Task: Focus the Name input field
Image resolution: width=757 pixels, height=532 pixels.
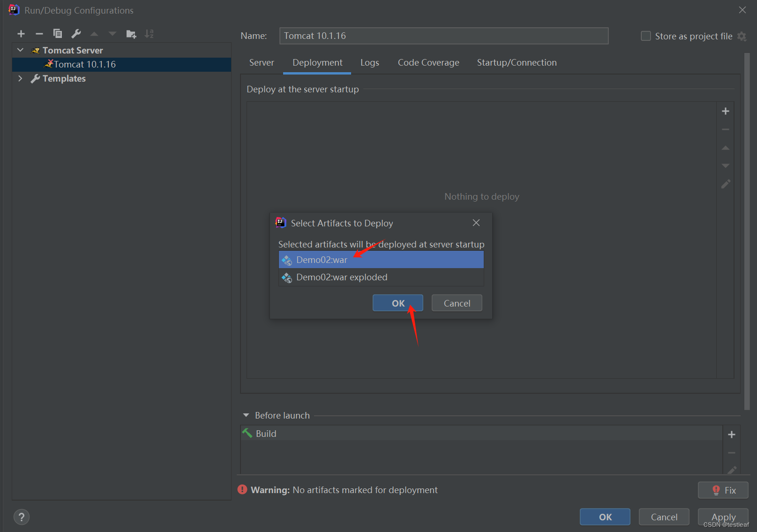Action: click(444, 36)
